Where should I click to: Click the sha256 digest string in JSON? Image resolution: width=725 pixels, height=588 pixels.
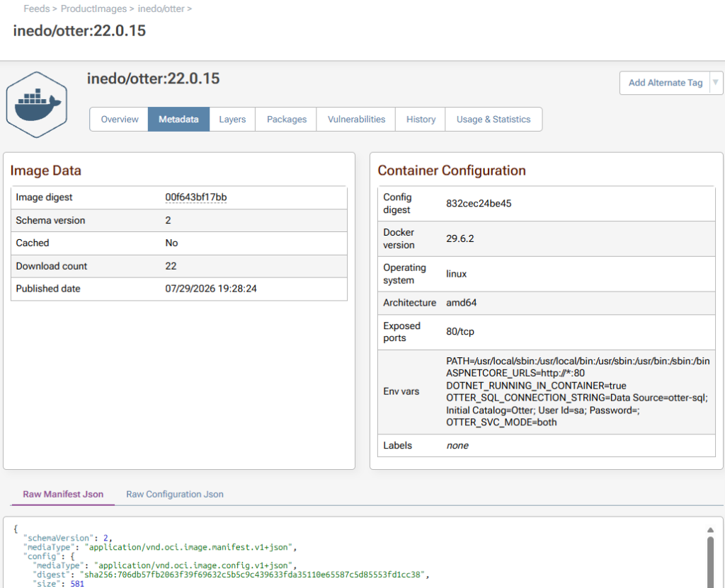coord(254,575)
